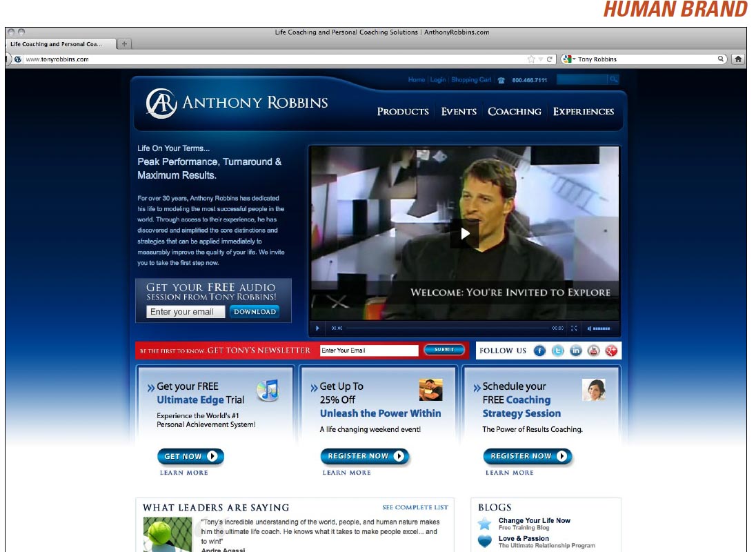The width and height of the screenshot is (756, 552).
Task: Open the search engine selector dropdown
Action: click(569, 59)
